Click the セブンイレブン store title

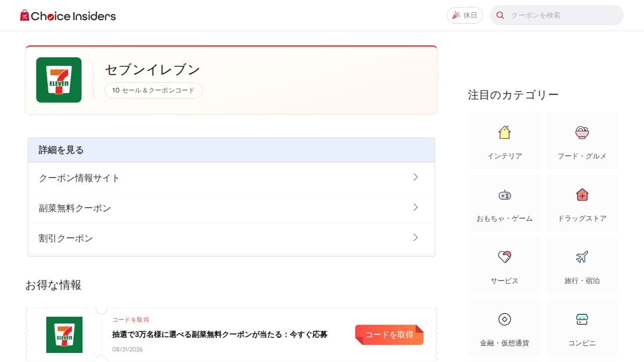pyautogui.click(x=152, y=69)
